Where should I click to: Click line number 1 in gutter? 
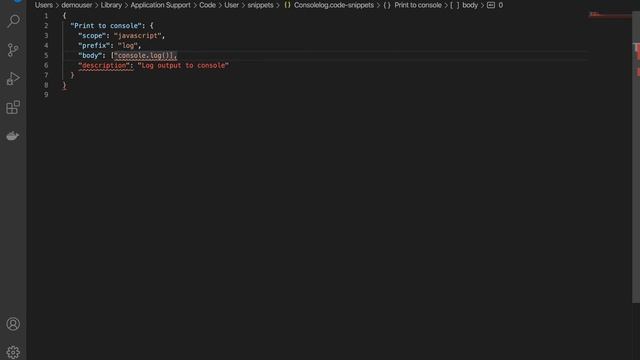click(x=46, y=16)
